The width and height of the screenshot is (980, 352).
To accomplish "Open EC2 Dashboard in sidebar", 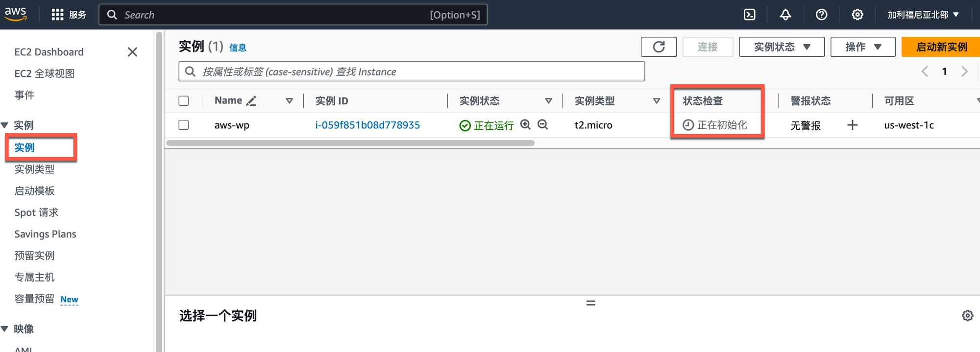I will click(49, 52).
